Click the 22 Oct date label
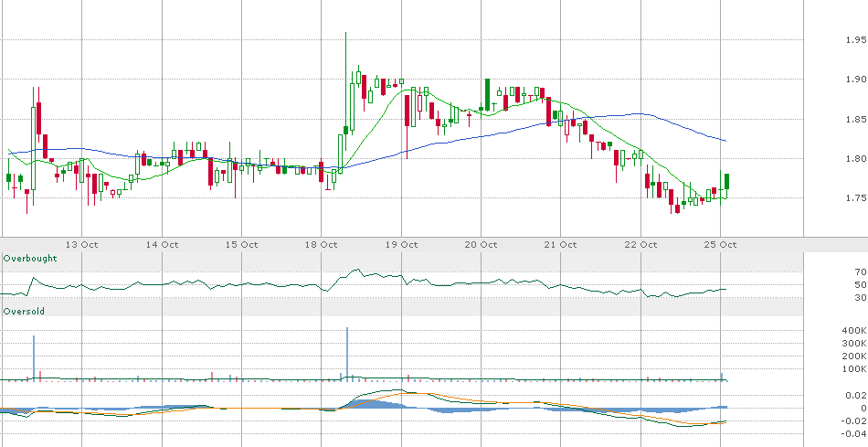 [640, 245]
